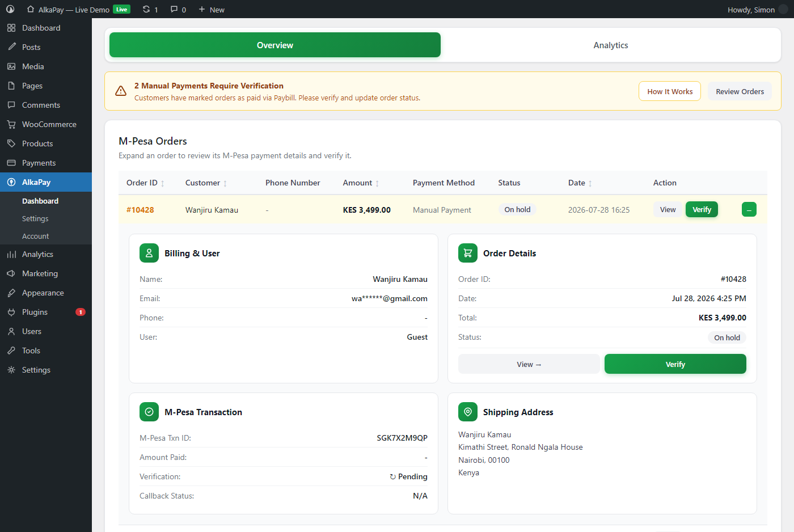Collapse order #10428 with green minus button
The image size is (794, 532).
pyautogui.click(x=749, y=209)
